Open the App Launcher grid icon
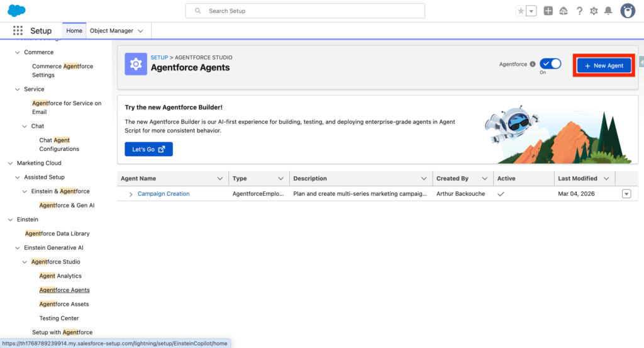The image size is (644, 348). (18, 31)
